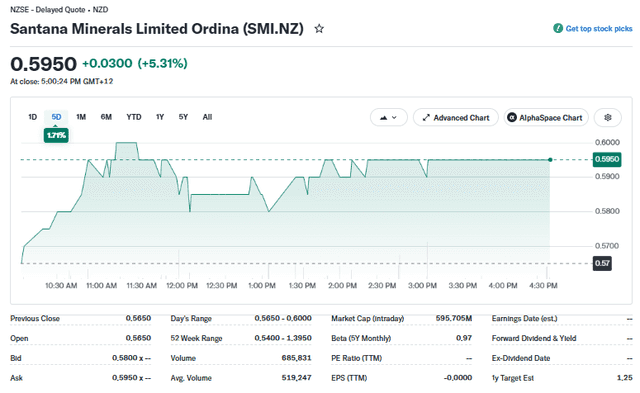Screen dimensions: 640x393
Task: Click the 0.5800 y-axis label
Action: (607, 211)
